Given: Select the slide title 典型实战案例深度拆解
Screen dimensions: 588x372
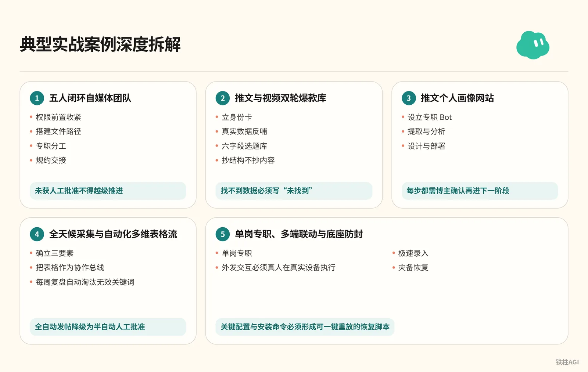Looking at the screenshot, I should pos(100,44).
